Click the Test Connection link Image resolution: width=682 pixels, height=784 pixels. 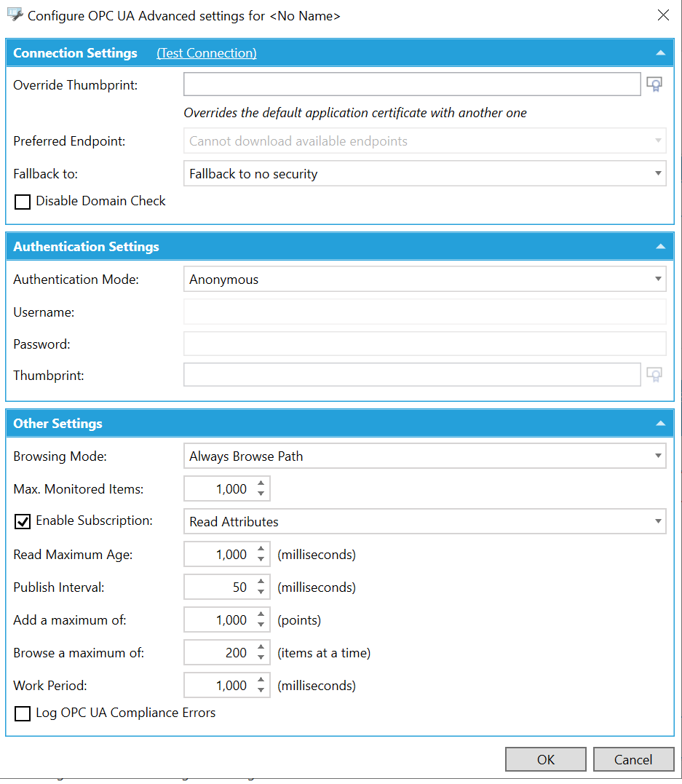pos(207,53)
